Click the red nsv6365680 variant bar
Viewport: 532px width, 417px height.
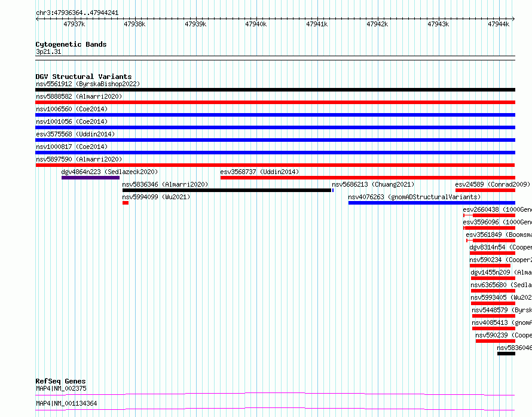pos(493,291)
